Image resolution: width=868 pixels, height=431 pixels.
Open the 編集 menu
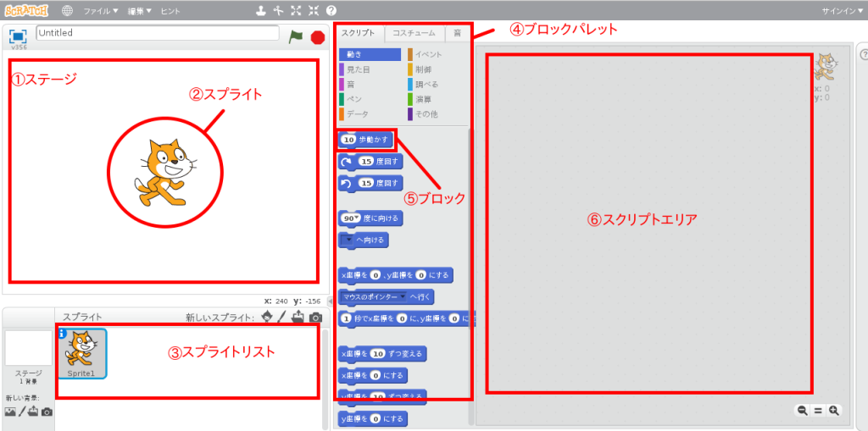click(x=141, y=10)
